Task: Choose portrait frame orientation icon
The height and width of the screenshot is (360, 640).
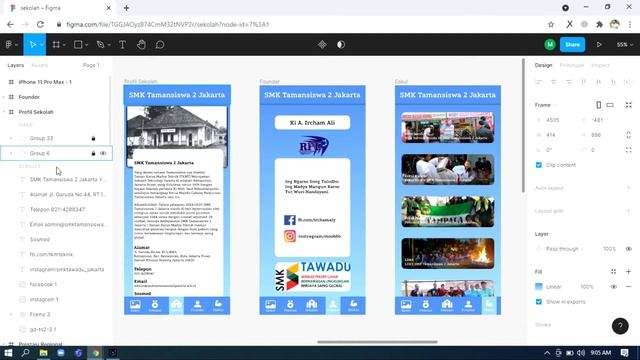Action: point(598,105)
